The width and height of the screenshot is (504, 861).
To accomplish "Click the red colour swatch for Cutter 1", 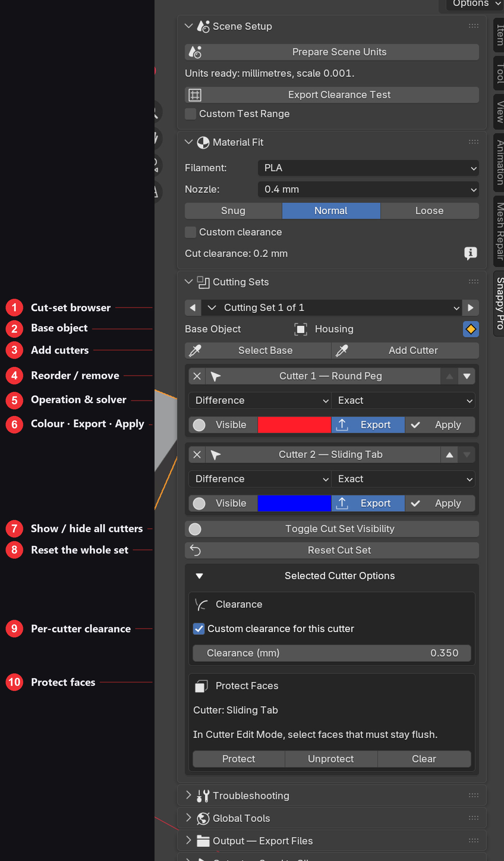I will tap(294, 425).
